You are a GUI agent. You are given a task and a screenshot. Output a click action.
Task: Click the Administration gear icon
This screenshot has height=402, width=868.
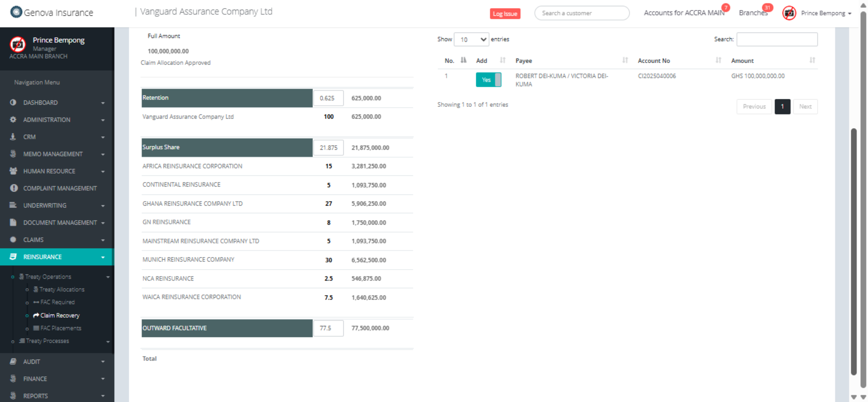[x=13, y=120]
